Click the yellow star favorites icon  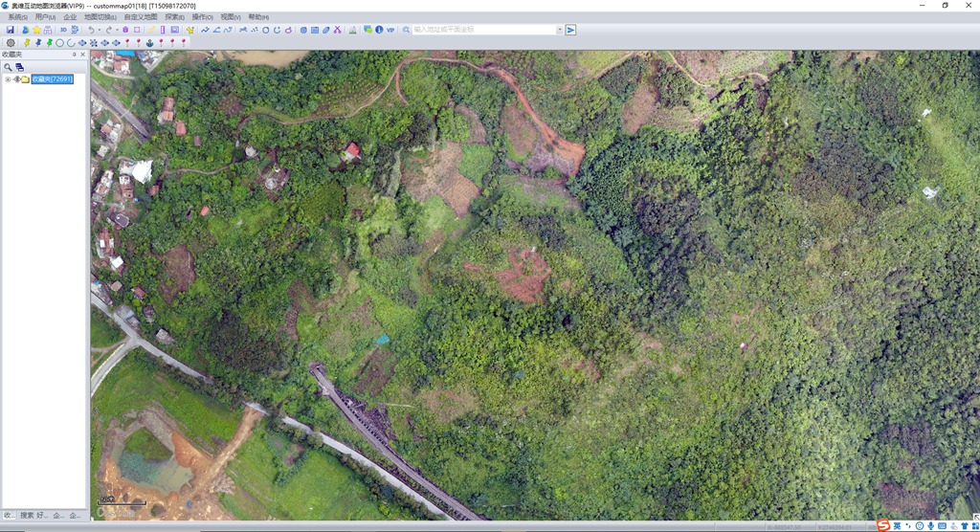[37, 30]
